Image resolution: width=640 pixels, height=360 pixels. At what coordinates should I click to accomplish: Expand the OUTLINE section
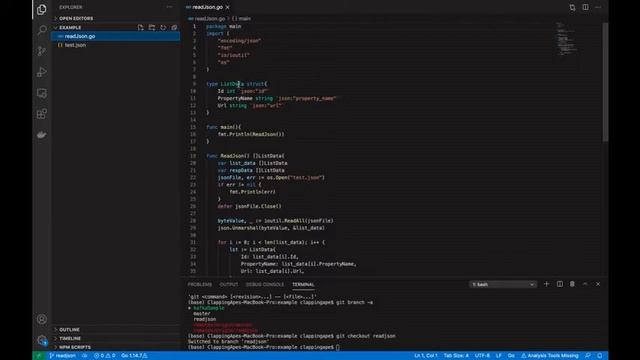(116, 329)
